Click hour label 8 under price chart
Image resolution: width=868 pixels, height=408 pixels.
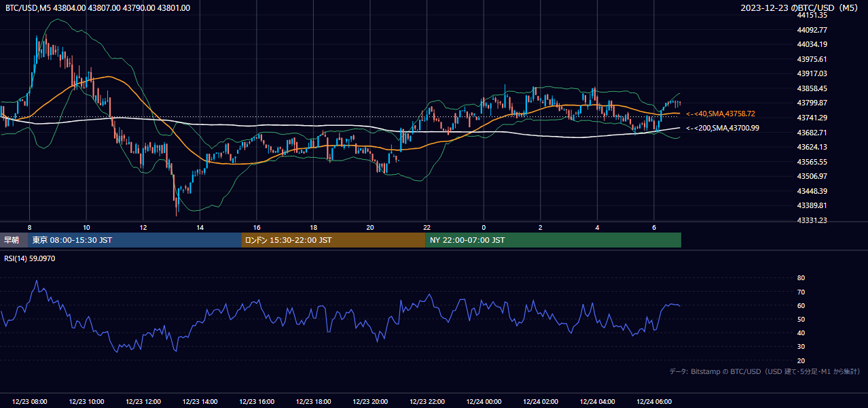29,227
